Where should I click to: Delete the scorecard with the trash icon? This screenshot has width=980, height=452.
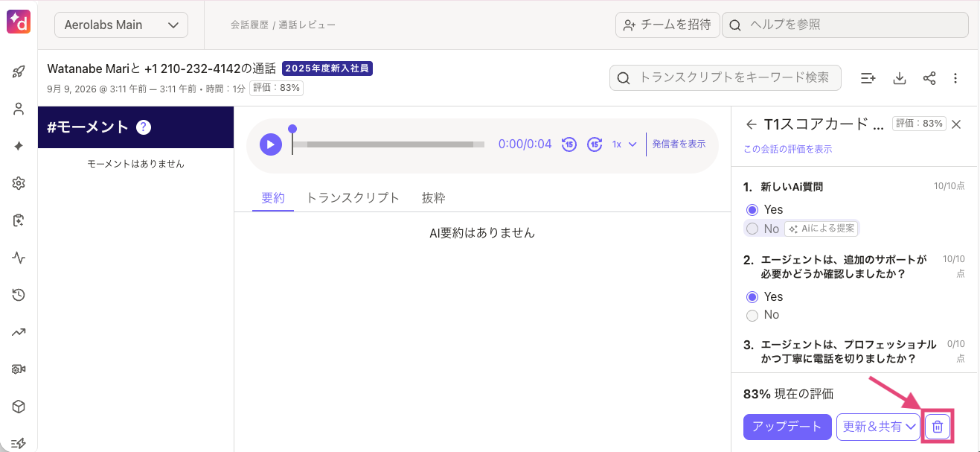(938, 427)
